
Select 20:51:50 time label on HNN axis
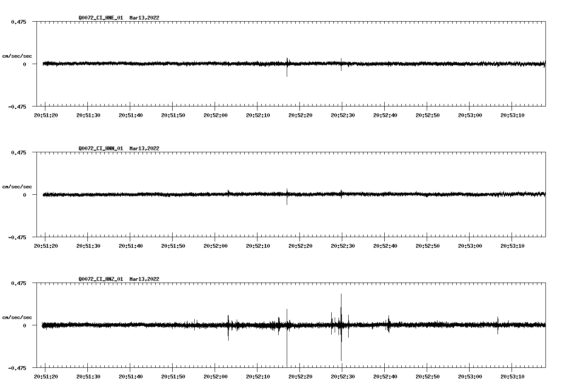point(173,246)
